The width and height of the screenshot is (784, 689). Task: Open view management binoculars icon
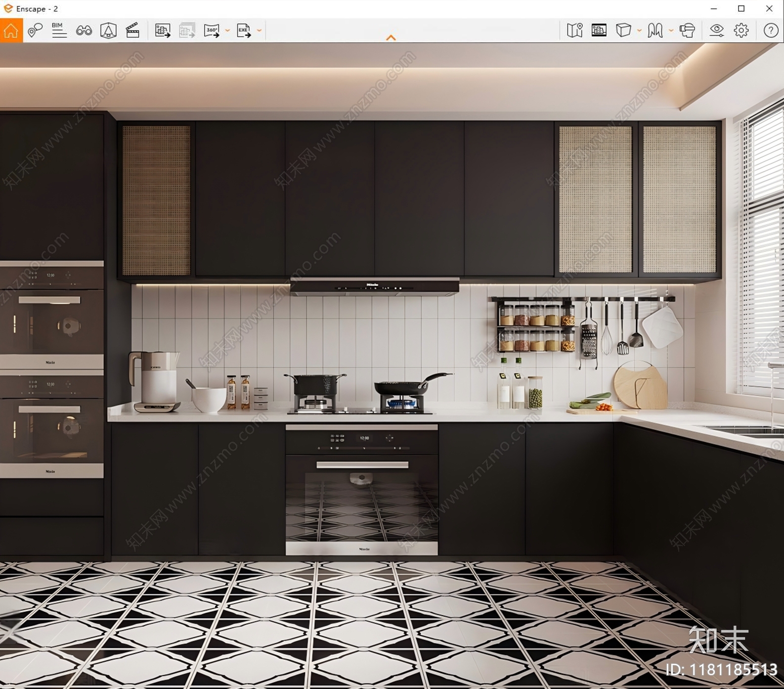[x=84, y=31]
